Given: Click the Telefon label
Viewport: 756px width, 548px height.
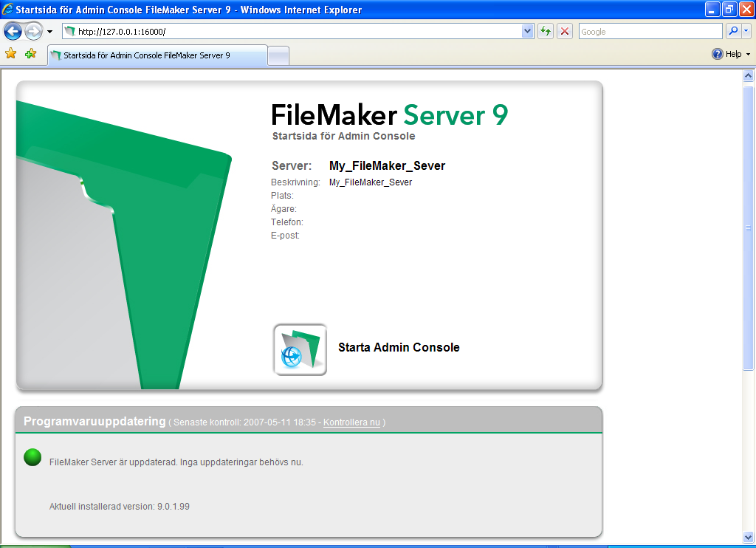Looking at the screenshot, I should (x=287, y=222).
